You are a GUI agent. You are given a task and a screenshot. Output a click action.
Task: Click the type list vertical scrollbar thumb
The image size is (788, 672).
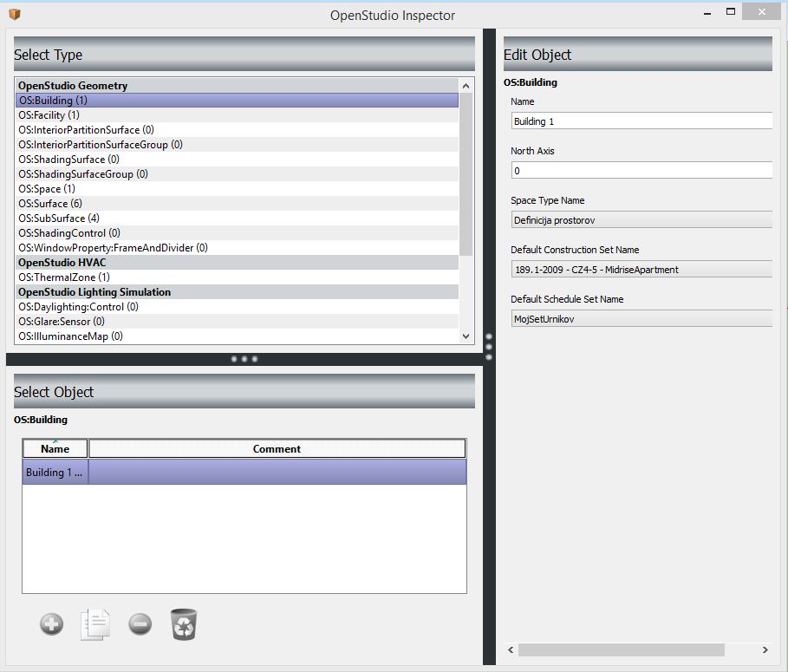click(466, 174)
